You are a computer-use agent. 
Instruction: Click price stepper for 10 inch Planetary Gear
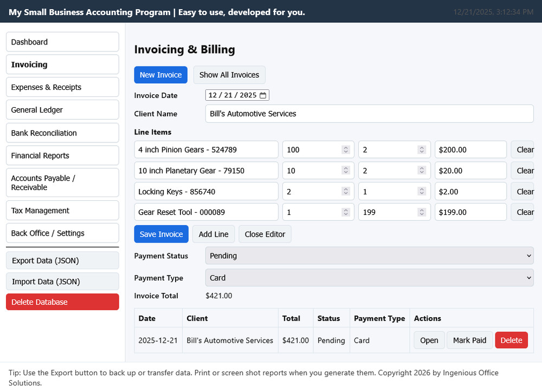(422, 171)
